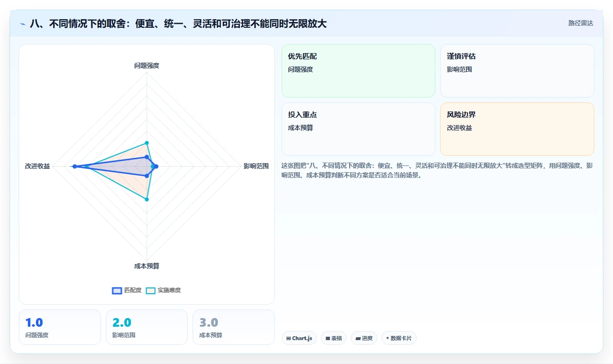Click the 改进收益 radar axis label
Image resolution: width=613 pixels, height=364 pixels.
tap(37, 166)
